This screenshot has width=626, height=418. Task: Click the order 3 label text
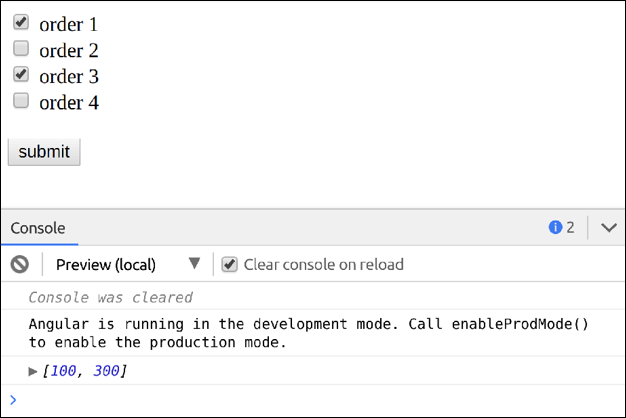coord(69,77)
